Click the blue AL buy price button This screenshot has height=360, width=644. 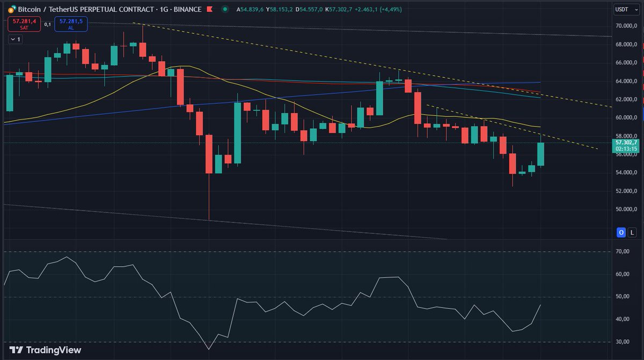[71, 24]
